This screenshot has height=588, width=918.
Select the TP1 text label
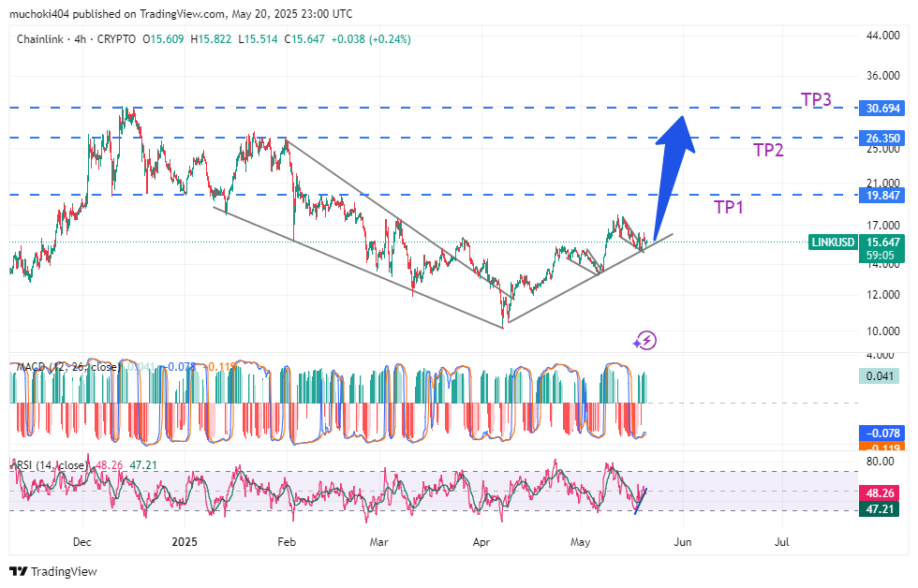pyautogui.click(x=729, y=207)
